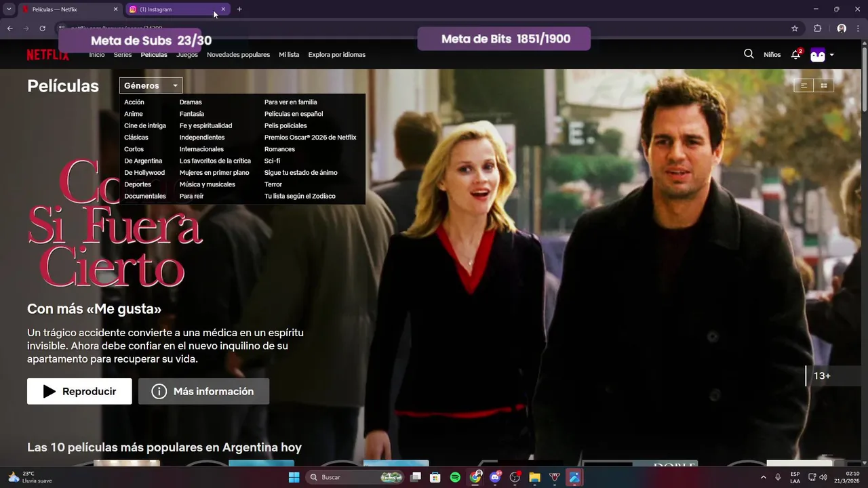The width and height of the screenshot is (868, 488).
Task: Open Tu lista según el Zodíaco
Action: (x=300, y=196)
